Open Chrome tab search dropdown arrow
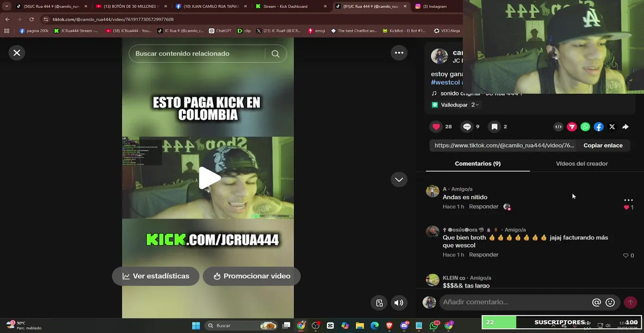 point(6,6)
